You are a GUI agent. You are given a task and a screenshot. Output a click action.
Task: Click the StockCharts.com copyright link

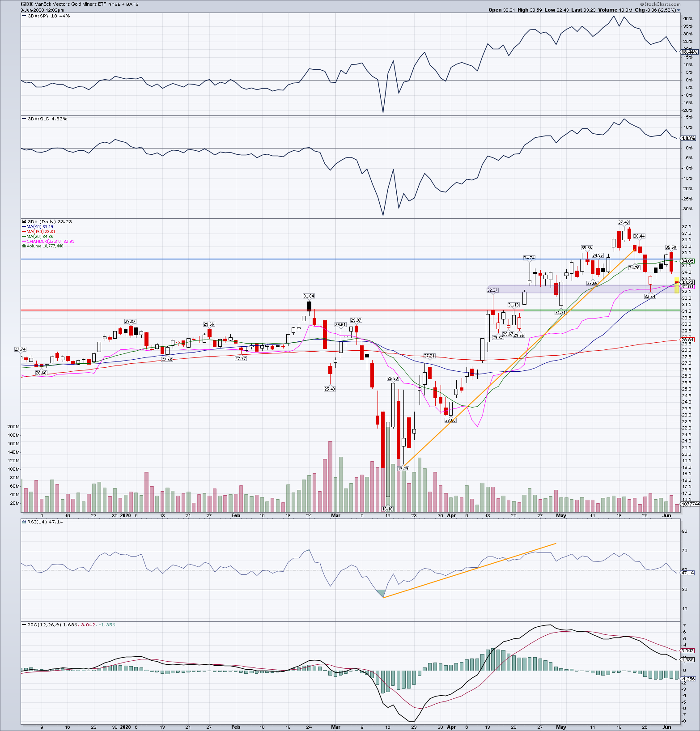pos(662,4)
